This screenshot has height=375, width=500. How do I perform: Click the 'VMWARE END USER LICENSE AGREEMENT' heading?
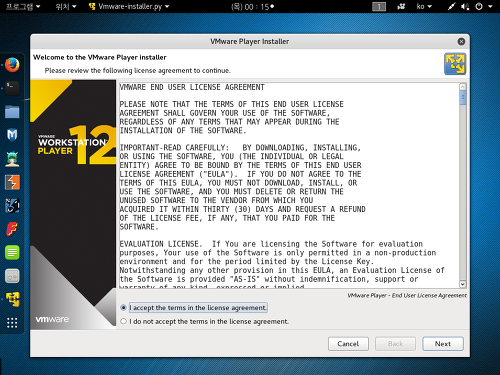pyautogui.click(x=192, y=87)
